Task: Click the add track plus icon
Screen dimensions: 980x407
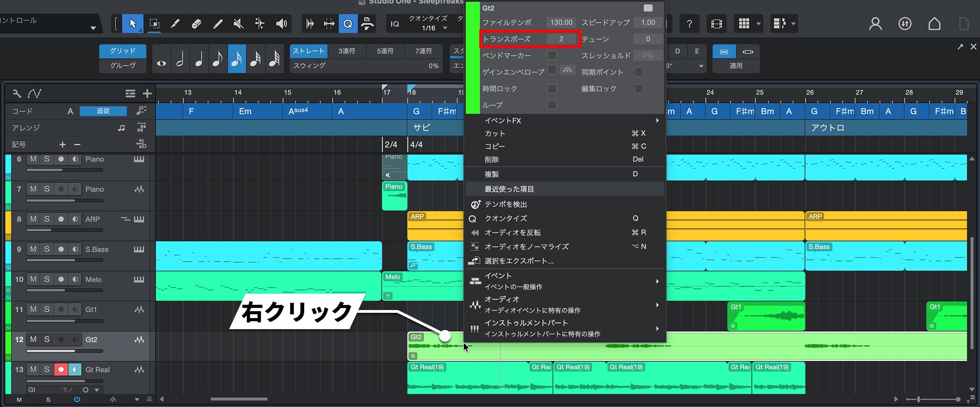Action: [x=147, y=94]
